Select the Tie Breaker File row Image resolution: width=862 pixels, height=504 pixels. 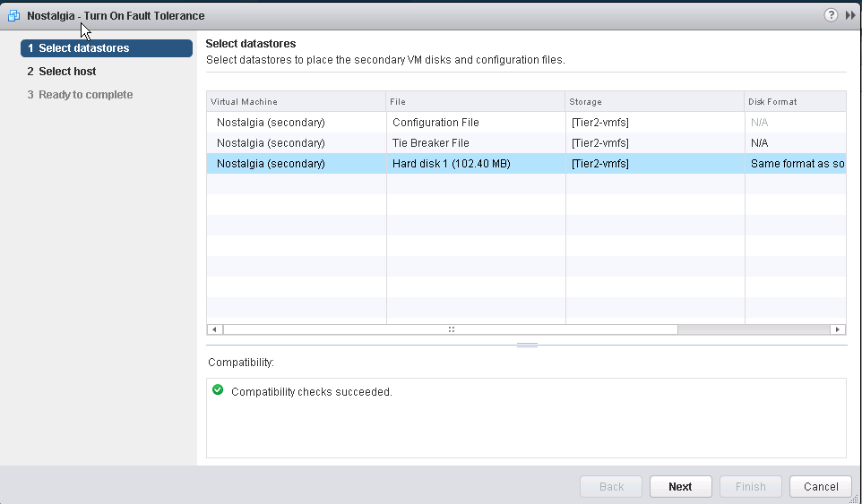526,142
